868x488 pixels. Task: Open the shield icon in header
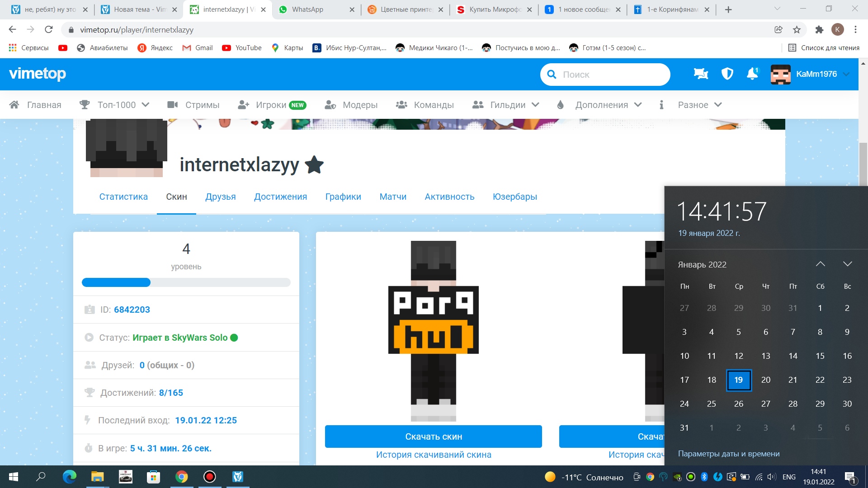click(727, 74)
